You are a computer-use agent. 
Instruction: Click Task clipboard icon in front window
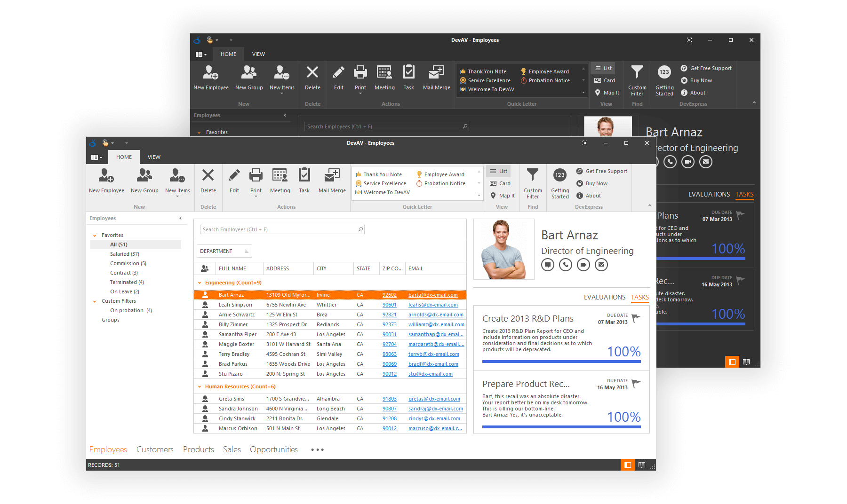pyautogui.click(x=304, y=175)
